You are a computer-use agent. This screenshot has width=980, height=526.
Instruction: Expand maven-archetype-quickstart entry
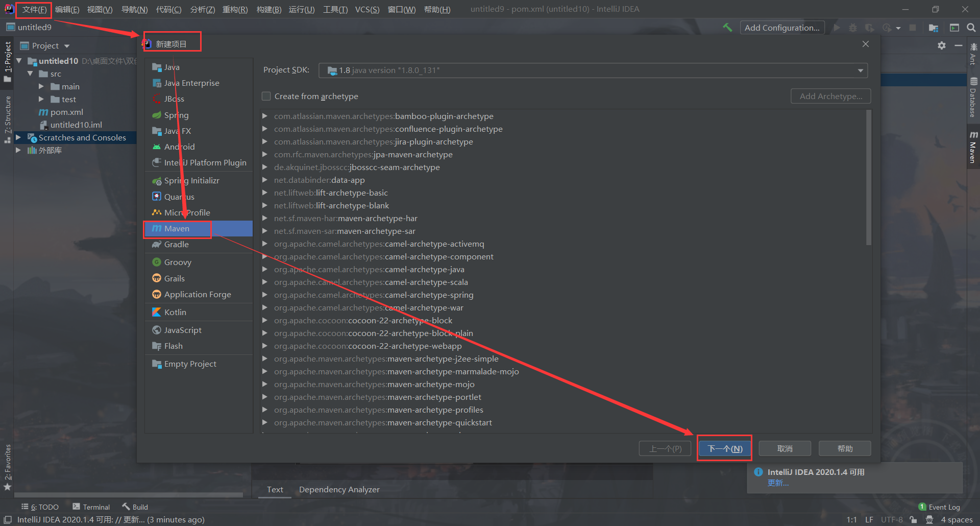pos(265,422)
